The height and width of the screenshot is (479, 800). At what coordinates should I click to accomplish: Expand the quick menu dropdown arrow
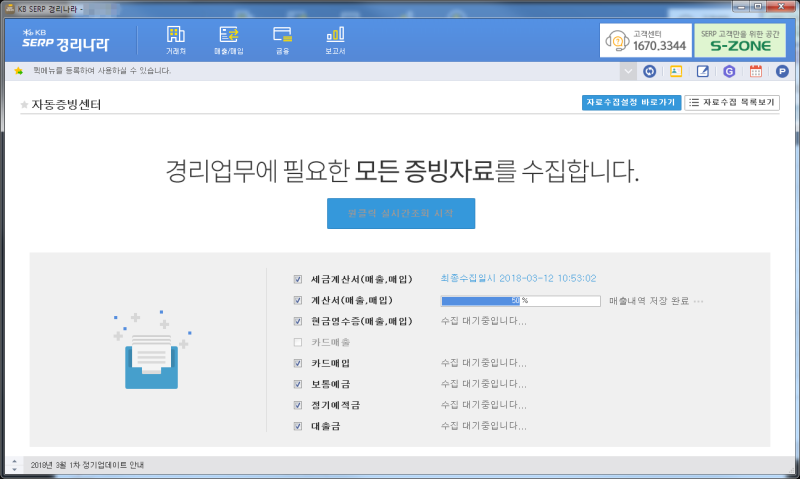(x=628, y=71)
